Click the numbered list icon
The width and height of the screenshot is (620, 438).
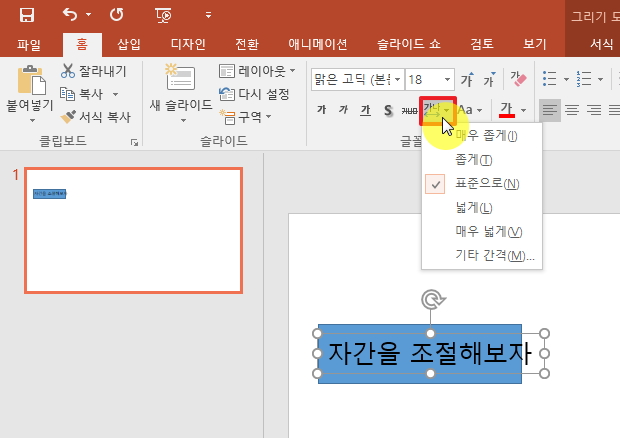[584, 79]
